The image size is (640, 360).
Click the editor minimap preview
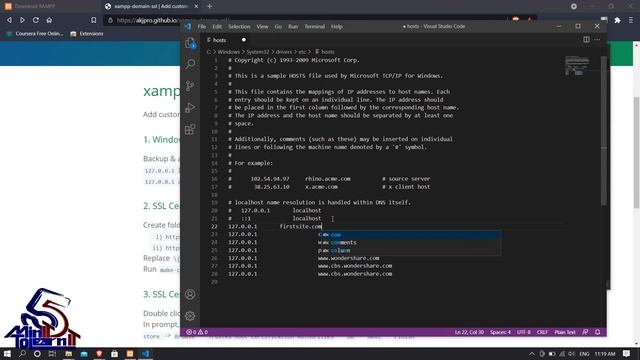pos(578,66)
